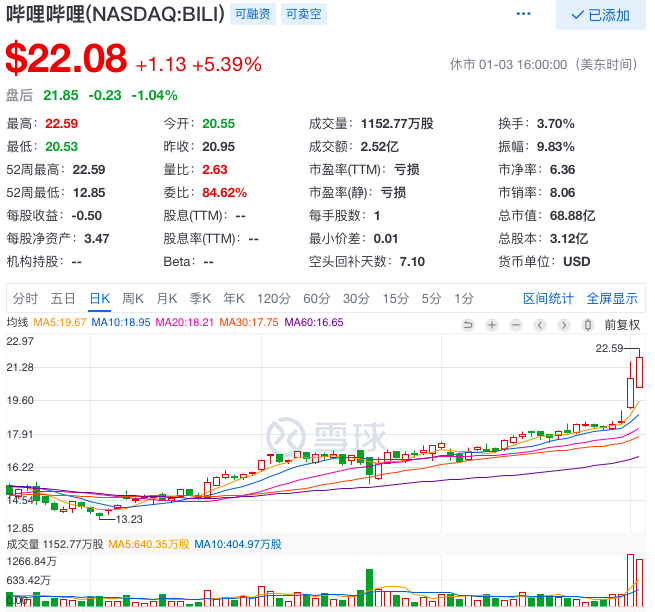Click the 总市值 value 68.88亿
Image resolution: width=655 pixels, height=612 pixels.
tap(572, 216)
